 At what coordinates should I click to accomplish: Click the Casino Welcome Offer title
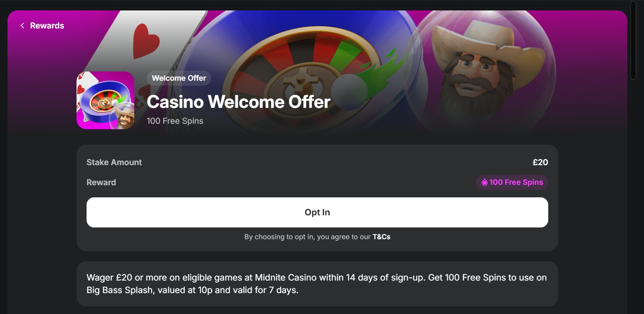239,102
